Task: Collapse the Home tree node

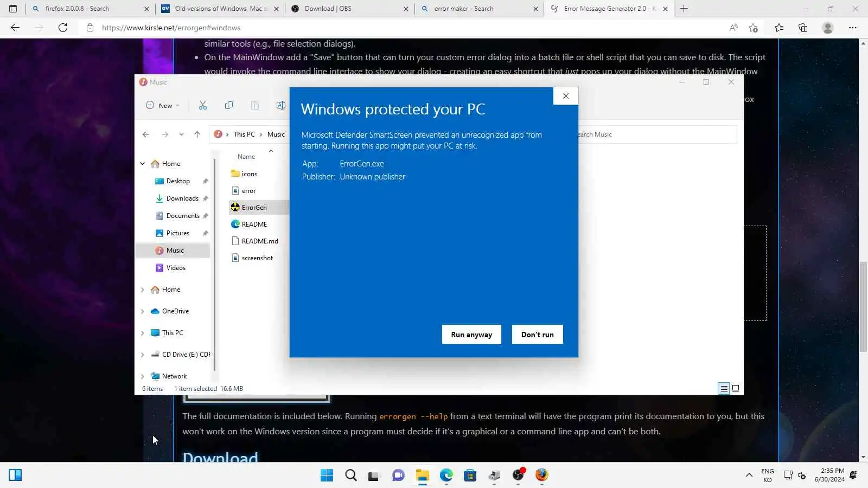Action: click(142, 164)
